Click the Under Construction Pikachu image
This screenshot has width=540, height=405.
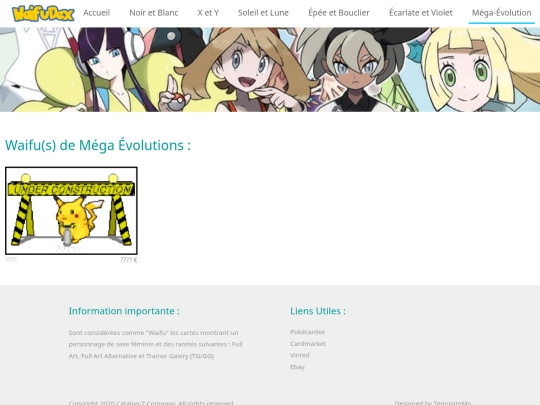pyautogui.click(x=71, y=211)
